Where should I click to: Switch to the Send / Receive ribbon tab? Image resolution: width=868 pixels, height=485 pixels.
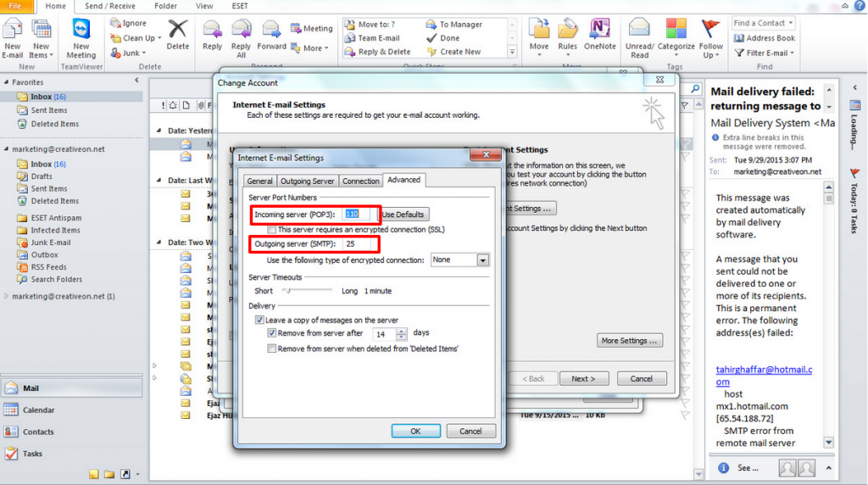coord(109,6)
